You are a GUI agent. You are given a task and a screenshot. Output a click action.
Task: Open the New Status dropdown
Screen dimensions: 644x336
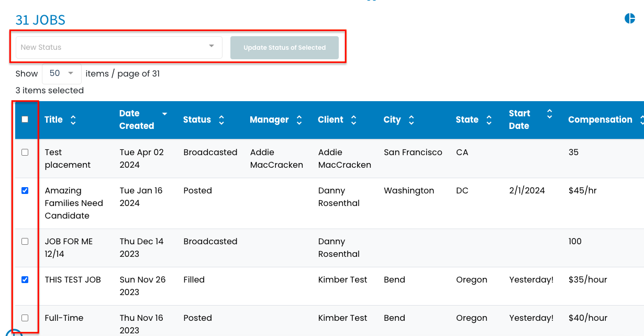tap(118, 47)
